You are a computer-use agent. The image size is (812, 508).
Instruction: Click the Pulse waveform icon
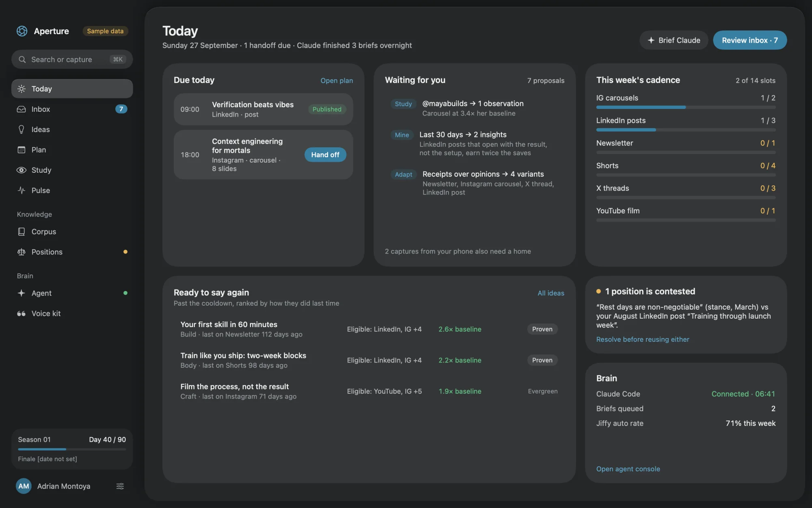click(x=22, y=190)
